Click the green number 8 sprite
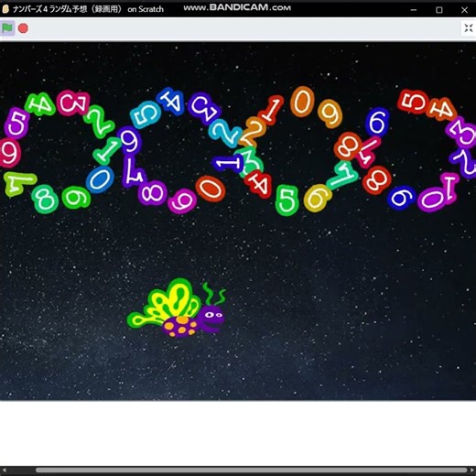Viewport: 476px width, 476px height. [45, 200]
